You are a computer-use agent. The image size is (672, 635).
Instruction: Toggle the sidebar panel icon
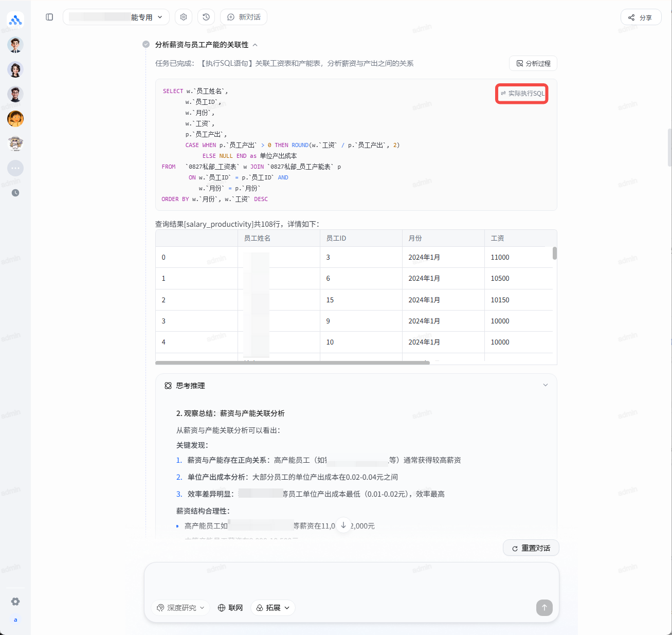click(49, 17)
